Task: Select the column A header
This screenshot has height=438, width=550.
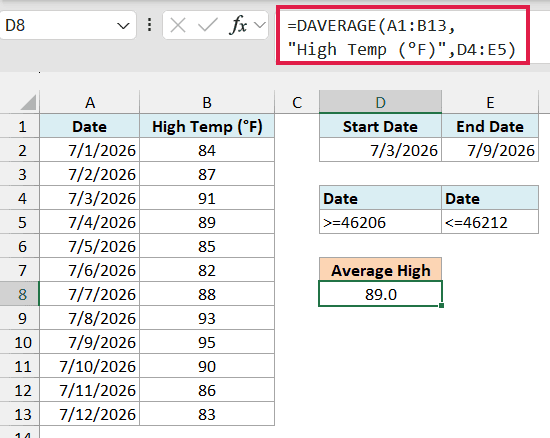Action: (90, 102)
